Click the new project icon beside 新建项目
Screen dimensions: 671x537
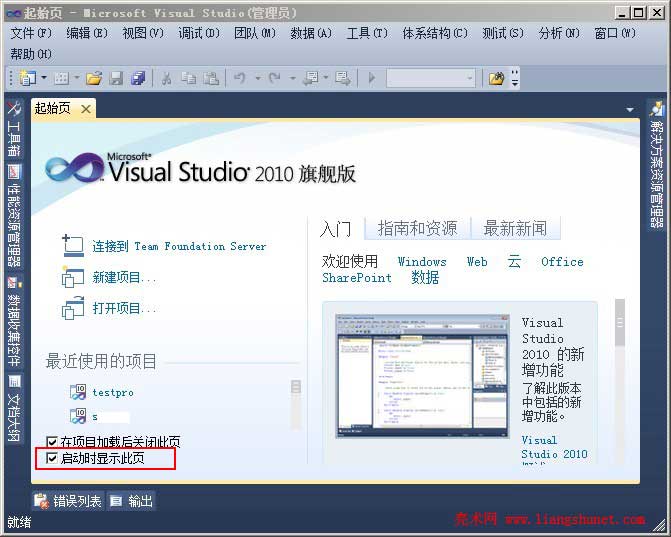tap(73, 277)
